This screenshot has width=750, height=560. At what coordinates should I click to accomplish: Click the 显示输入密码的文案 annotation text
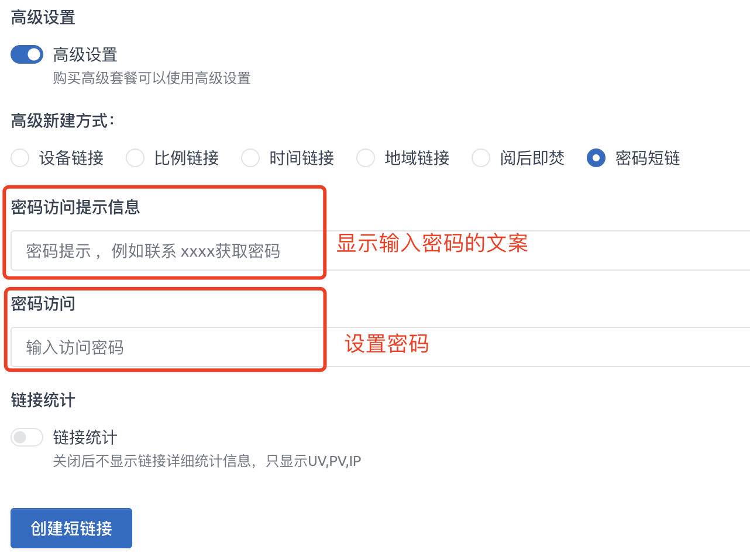click(x=431, y=244)
